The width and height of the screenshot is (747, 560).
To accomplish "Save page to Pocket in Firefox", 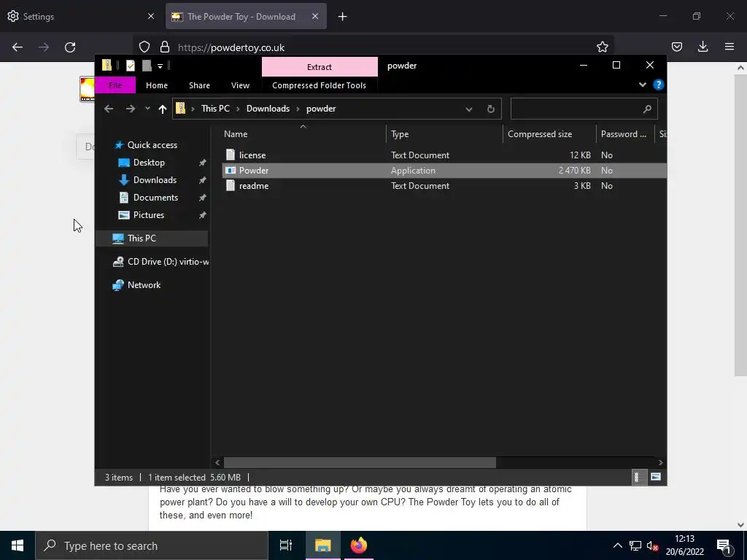I will 677,47.
